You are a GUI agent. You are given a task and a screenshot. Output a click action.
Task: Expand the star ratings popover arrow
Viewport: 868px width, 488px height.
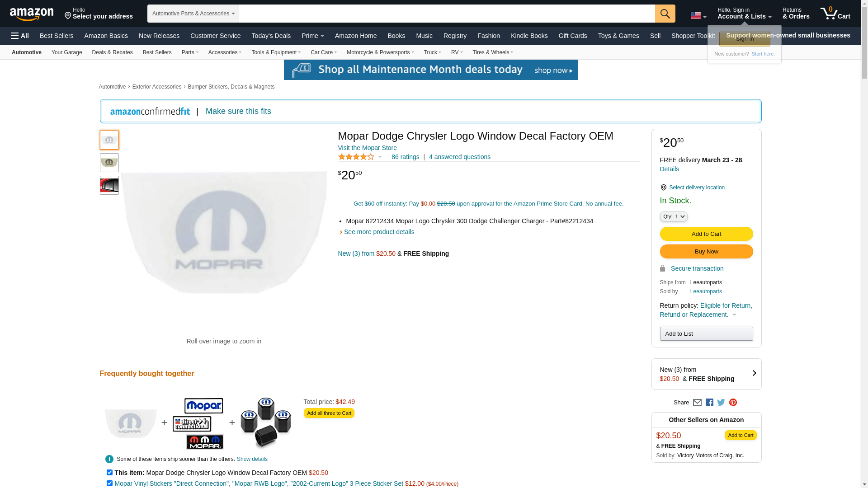(380, 157)
